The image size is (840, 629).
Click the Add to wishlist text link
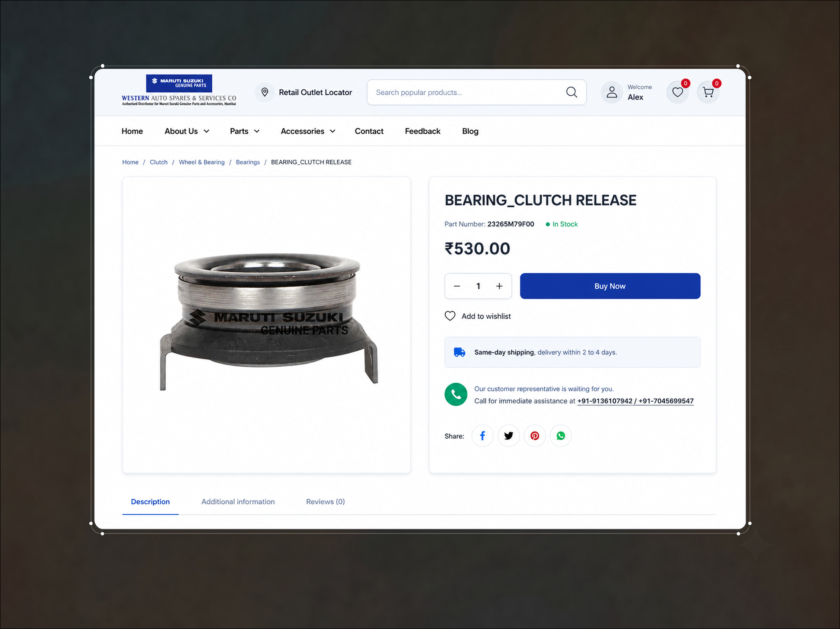coord(486,316)
